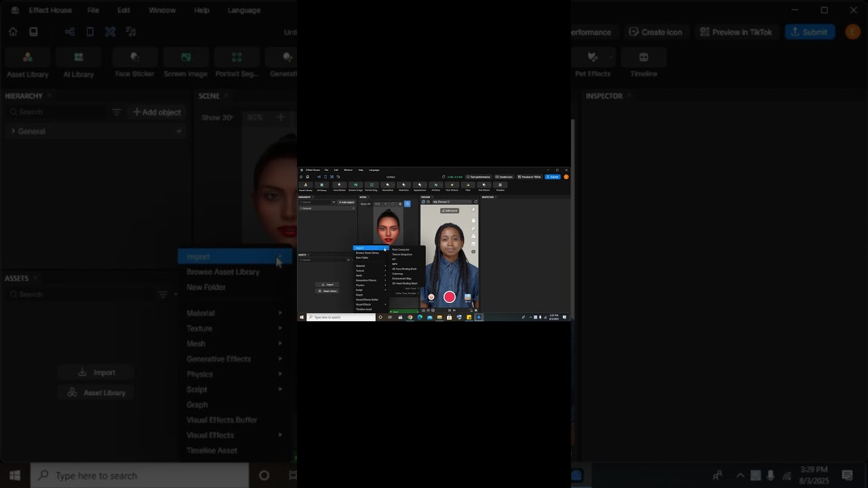Open the Appearance toolbar item
The image size is (868, 488).
[x=420, y=186]
